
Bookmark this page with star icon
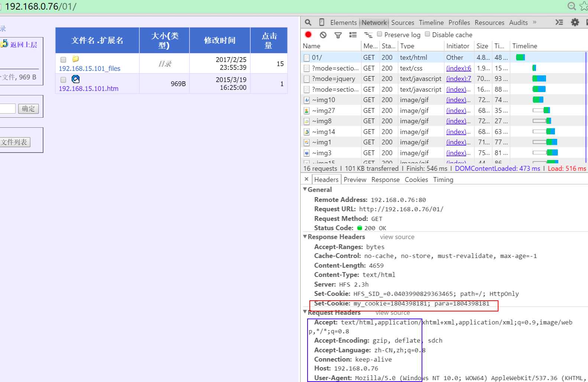(584, 6)
